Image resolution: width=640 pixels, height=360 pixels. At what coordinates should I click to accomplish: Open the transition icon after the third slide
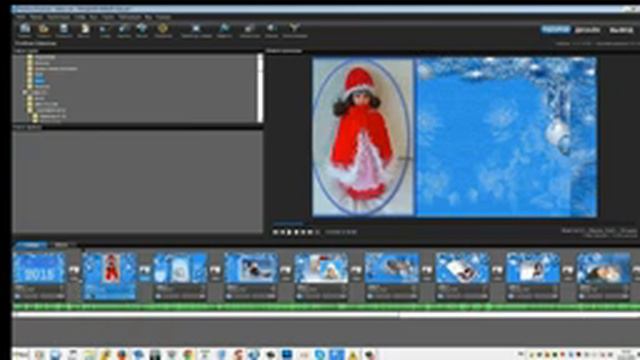click(x=215, y=270)
